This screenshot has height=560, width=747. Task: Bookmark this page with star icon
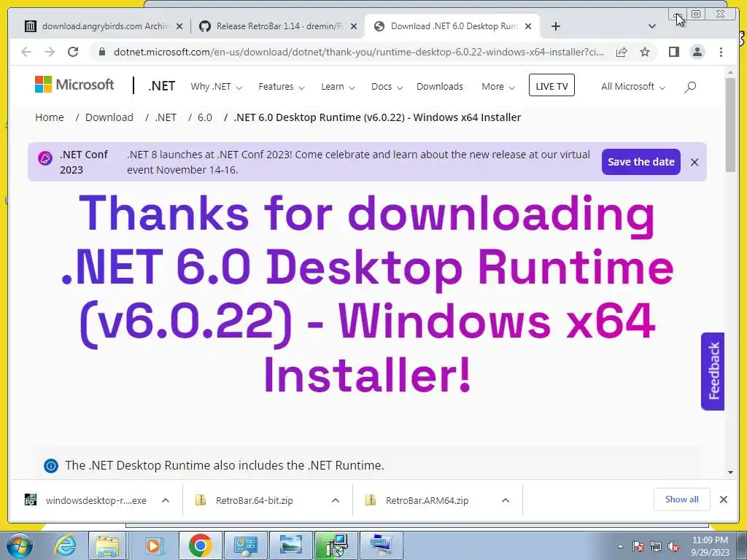point(645,52)
